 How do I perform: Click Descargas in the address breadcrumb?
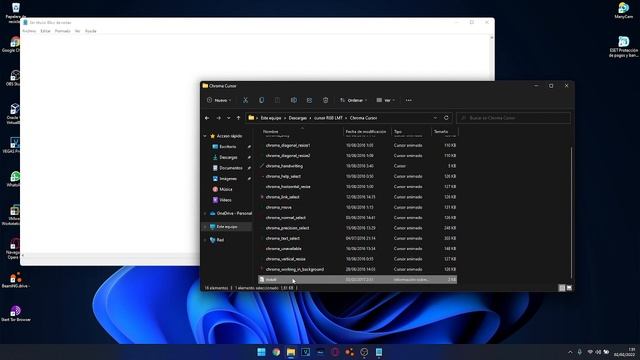[298, 118]
